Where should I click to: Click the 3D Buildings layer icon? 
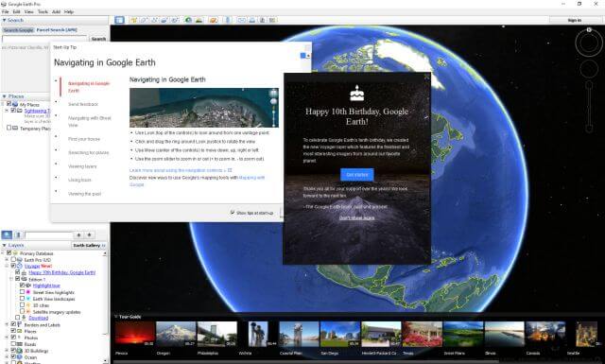(x=20, y=351)
